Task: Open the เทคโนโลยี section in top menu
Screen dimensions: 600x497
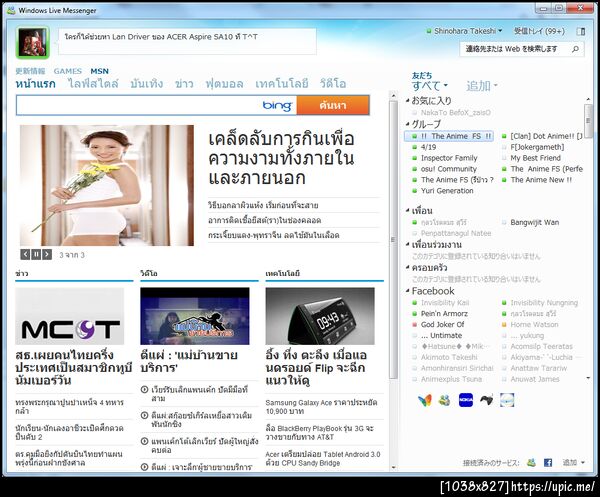Action: [x=282, y=84]
